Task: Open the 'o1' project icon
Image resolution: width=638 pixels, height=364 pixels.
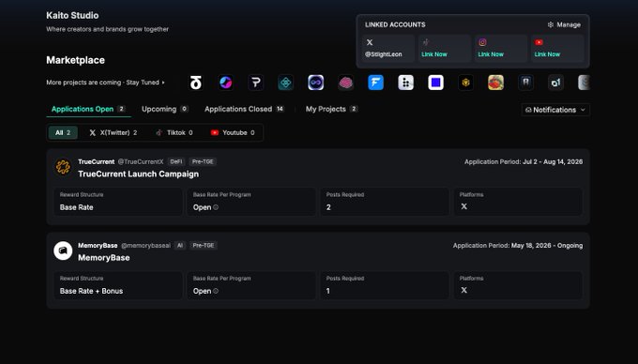Action: pyautogui.click(x=555, y=83)
